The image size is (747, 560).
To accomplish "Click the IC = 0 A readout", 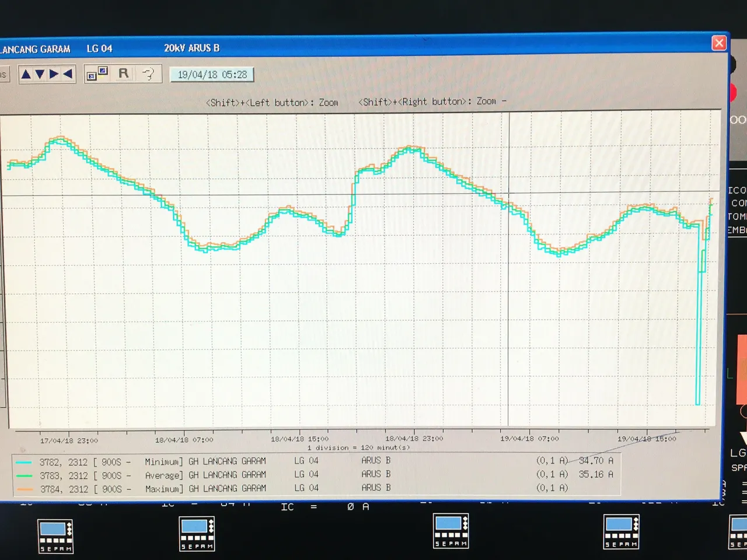I will click(x=325, y=507).
